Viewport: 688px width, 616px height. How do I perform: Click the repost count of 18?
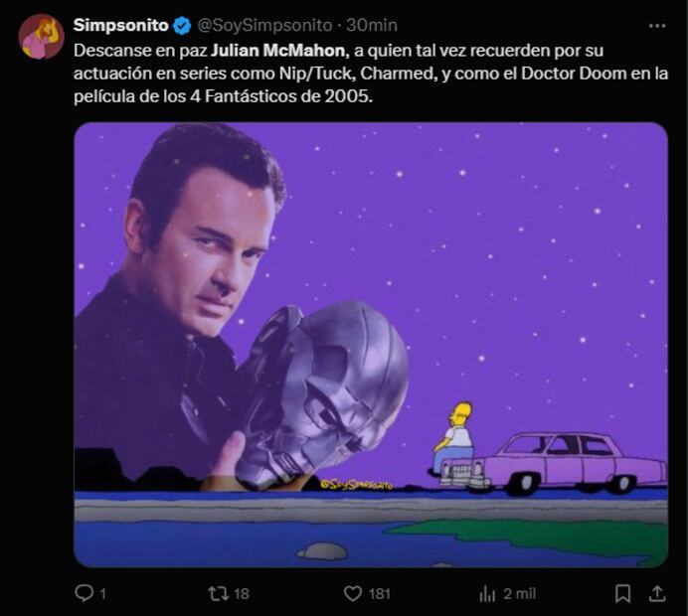click(242, 593)
